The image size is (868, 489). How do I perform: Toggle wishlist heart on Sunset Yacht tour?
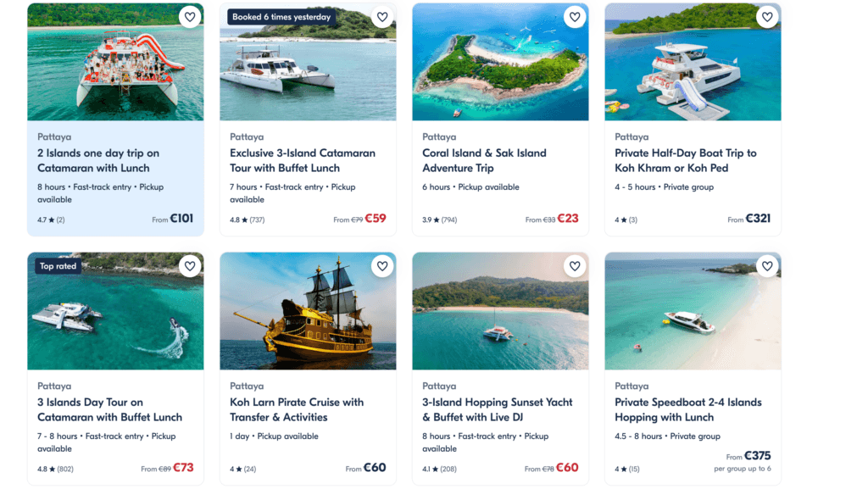[575, 266]
